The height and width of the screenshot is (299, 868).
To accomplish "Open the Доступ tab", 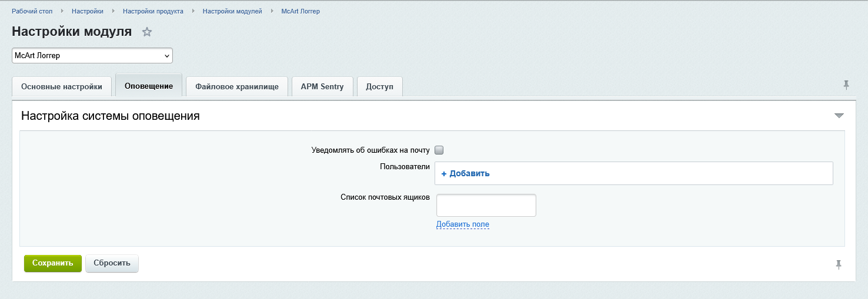I will (x=379, y=87).
